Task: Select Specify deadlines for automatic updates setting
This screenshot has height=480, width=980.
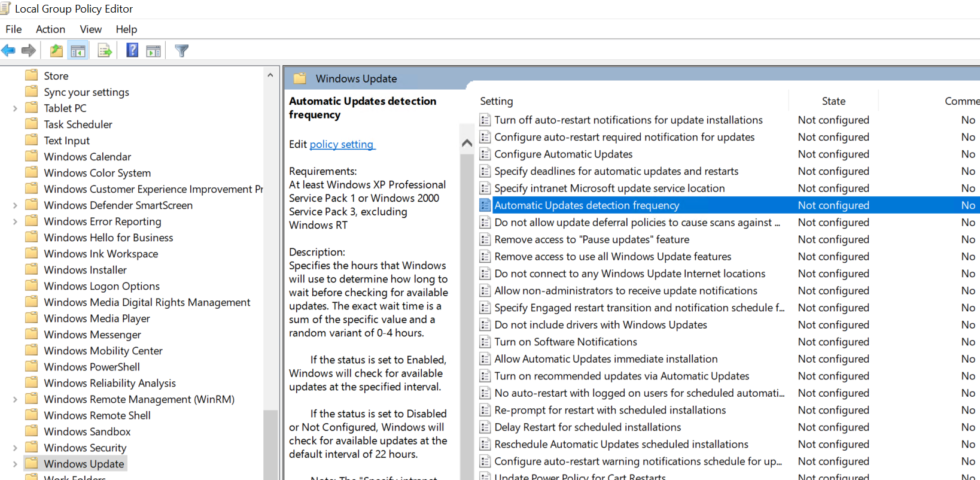Action: (x=616, y=171)
